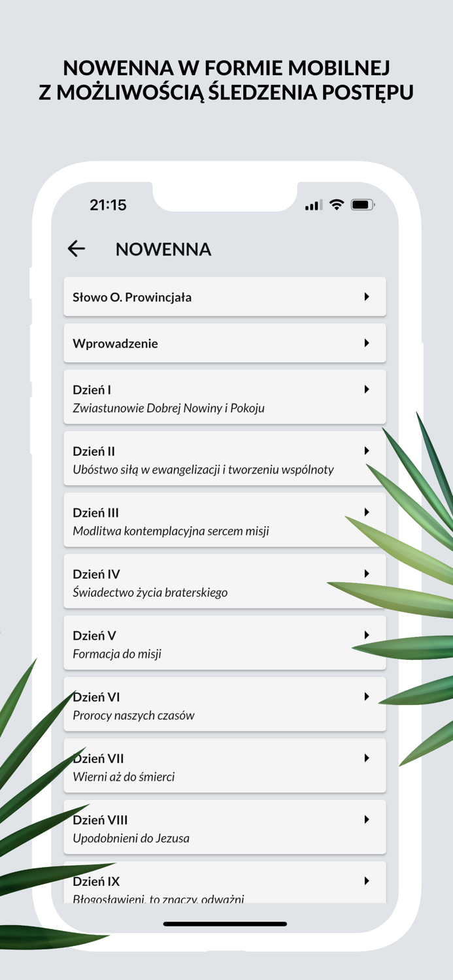Click the home indicator bar
Image resolution: width=453 pixels, height=980 pixels.
pyautogui.click(x=226, y=924)
